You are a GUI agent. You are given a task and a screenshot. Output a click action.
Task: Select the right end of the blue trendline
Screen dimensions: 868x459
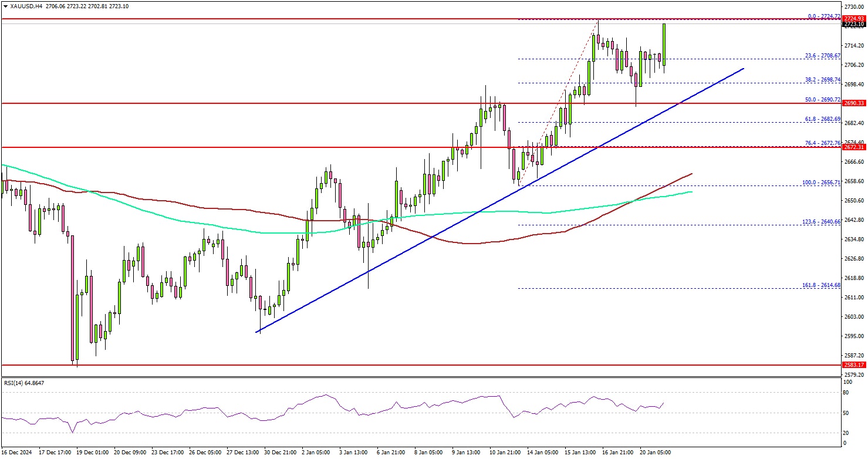coord(743,69)
